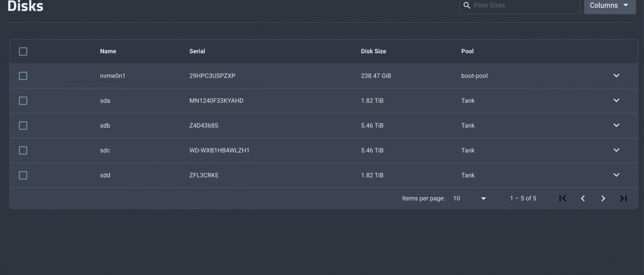Toggle select-all checkbox in table header
644x275 pixels.
[x=23, y=51]
